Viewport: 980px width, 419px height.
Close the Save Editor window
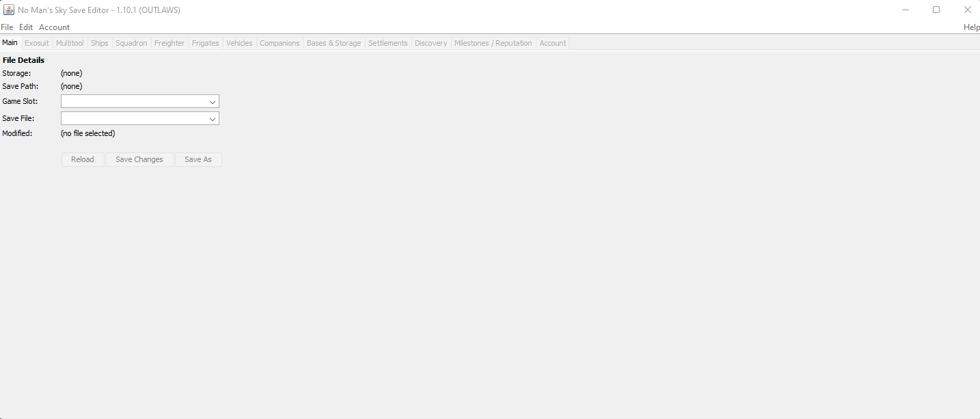[x=968, y=10]
